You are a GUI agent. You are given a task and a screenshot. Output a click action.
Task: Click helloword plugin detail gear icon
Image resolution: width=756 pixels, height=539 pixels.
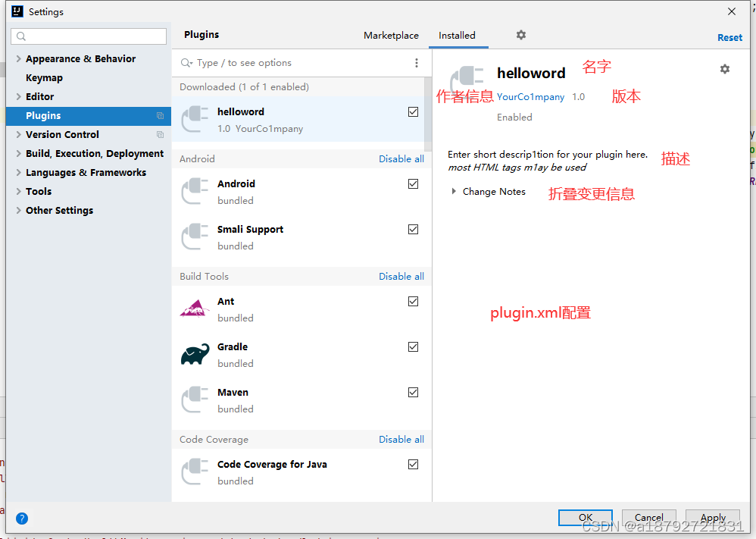tap(724, 69)
